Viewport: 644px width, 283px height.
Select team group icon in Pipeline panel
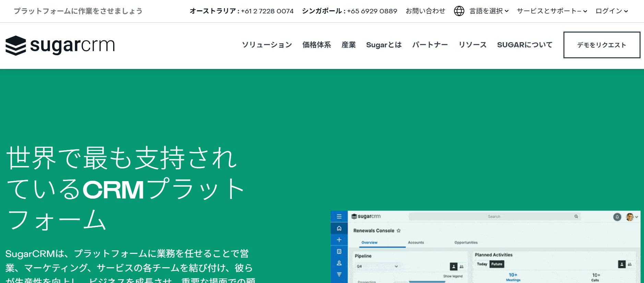tap(462, 267)
